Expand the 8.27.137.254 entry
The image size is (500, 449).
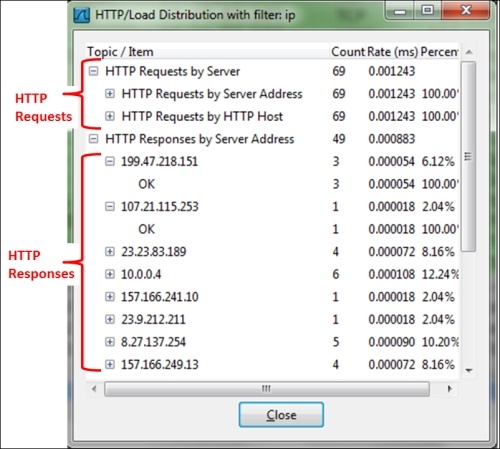point(110,342)
